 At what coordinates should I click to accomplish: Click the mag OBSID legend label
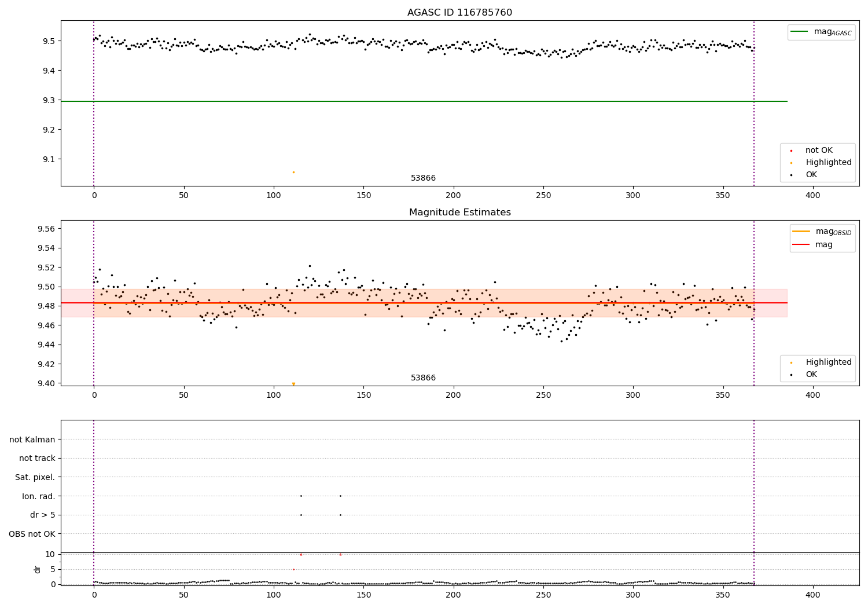(833, 232)
